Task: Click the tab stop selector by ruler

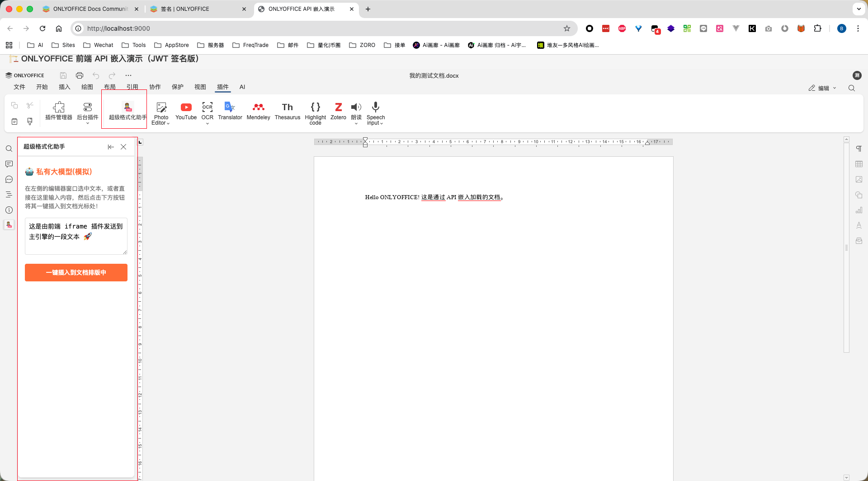Action: 140,142
